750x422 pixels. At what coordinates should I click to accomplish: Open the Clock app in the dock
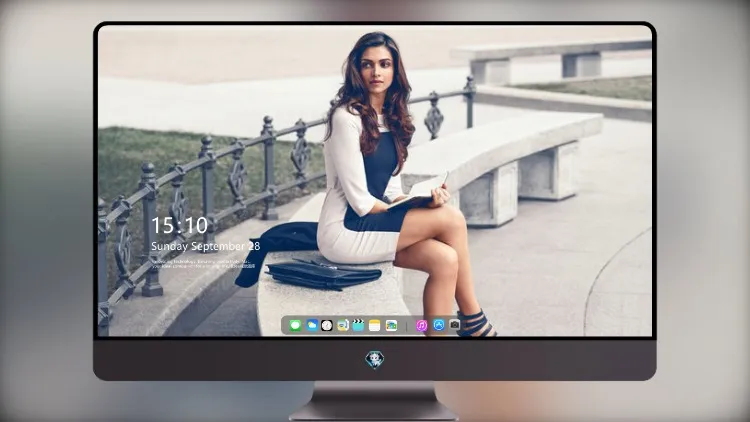coord(327,326)
